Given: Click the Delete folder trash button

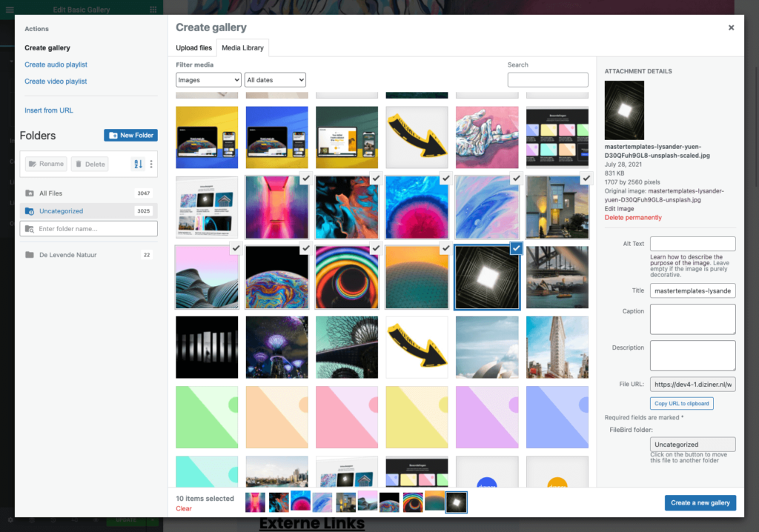Looking at the screenshot, I should [90, 164].
